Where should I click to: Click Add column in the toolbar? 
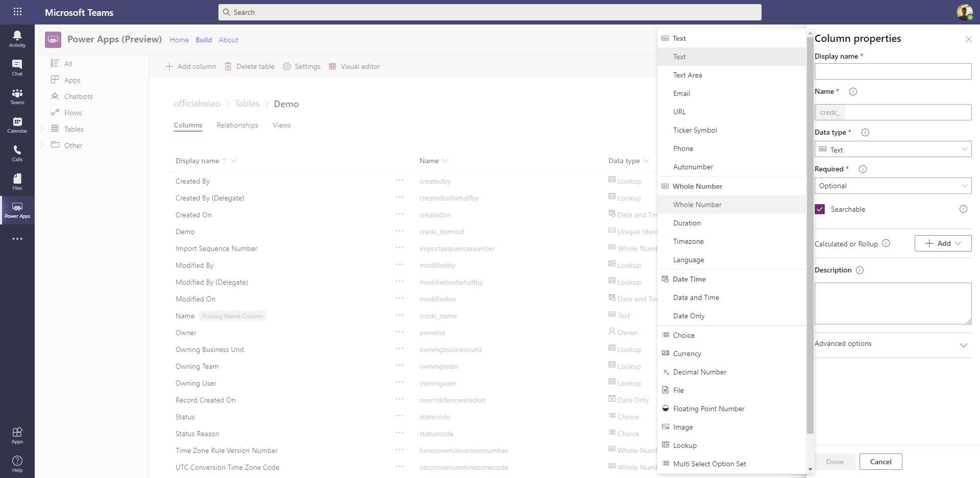point(190,66)
